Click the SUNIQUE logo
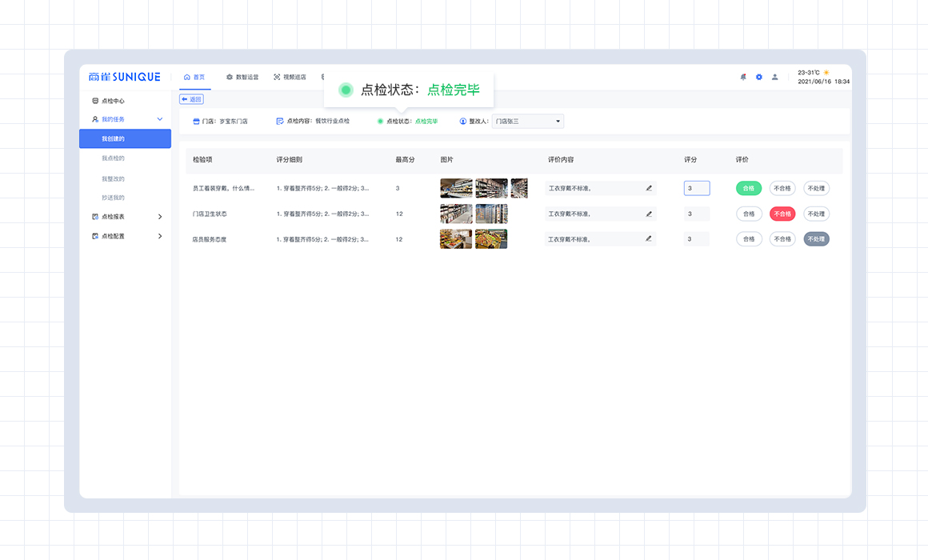Viewport: 928px width, 560px height. click(125, 77)
